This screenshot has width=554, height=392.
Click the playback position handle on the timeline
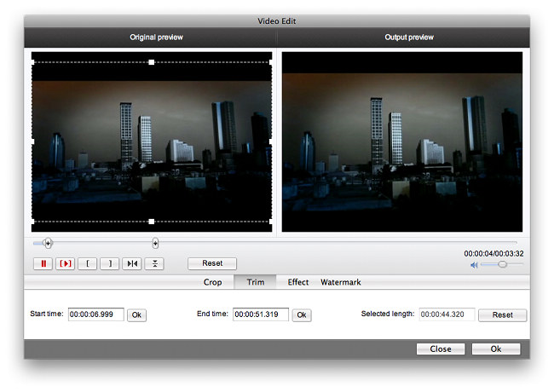point(48,243)
